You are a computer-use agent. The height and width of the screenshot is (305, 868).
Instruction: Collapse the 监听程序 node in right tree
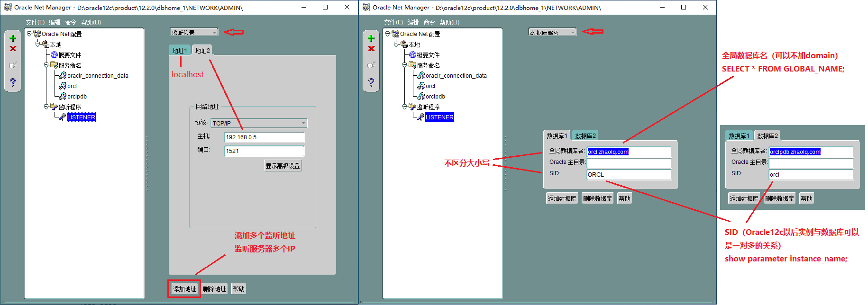pyautogui.click(x=405, y=107)
